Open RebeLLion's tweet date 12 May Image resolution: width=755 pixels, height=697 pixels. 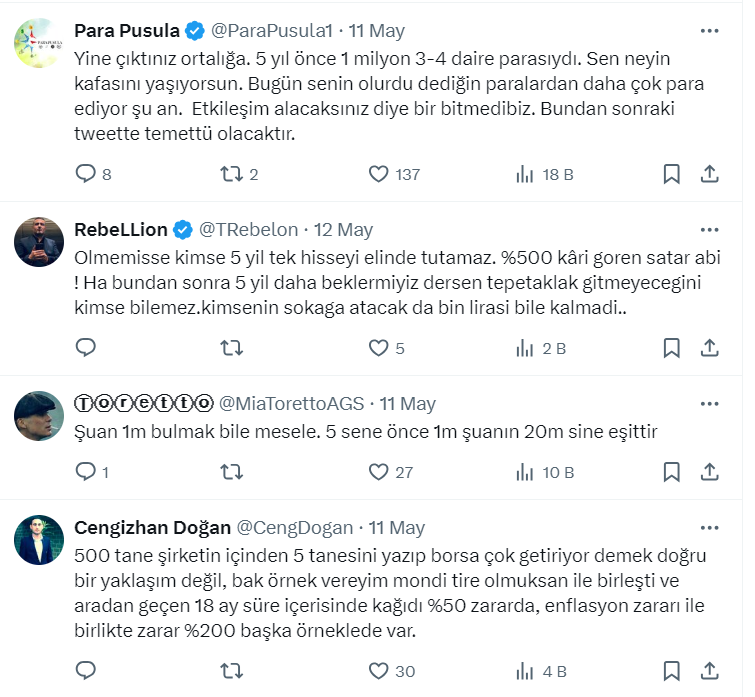point(343,229)
